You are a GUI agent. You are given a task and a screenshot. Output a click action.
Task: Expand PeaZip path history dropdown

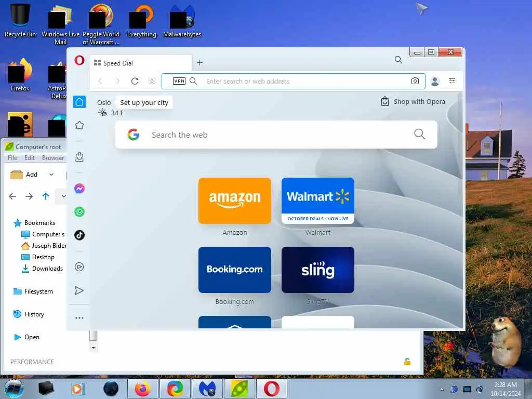point(63,196)
